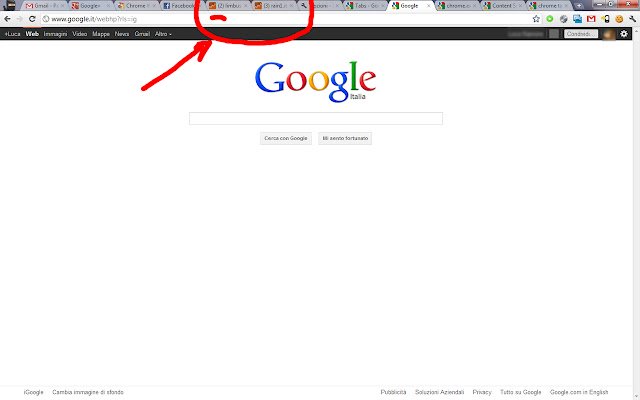
Task: Open Mappe in the Google bar
Action: point(101,34)
